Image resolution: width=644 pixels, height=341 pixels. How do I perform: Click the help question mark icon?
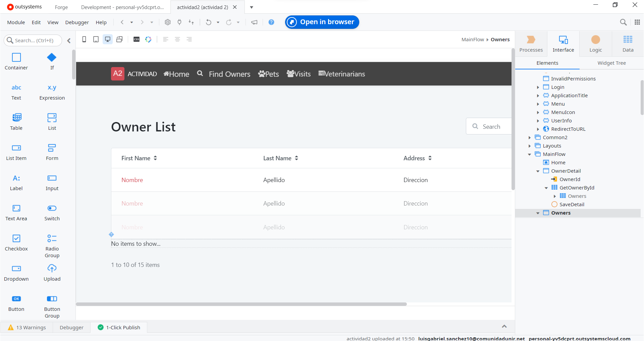[x=271, y=22]
